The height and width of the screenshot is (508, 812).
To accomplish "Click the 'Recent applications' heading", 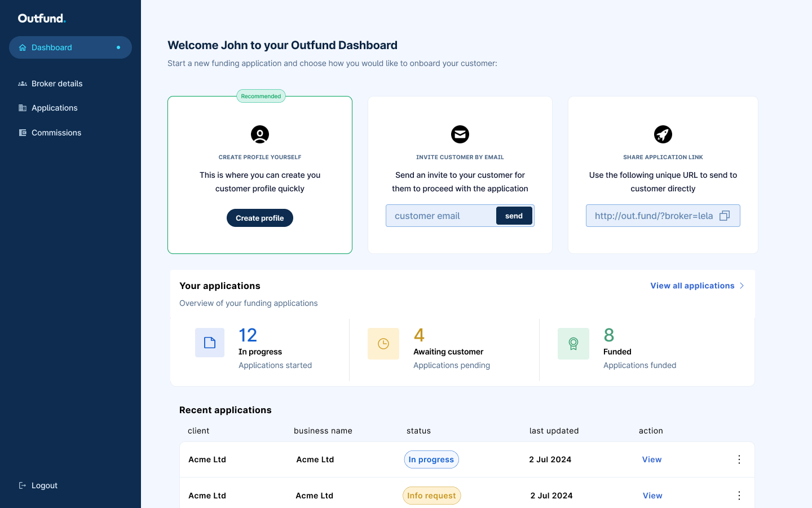I will (x=226, y=410).
